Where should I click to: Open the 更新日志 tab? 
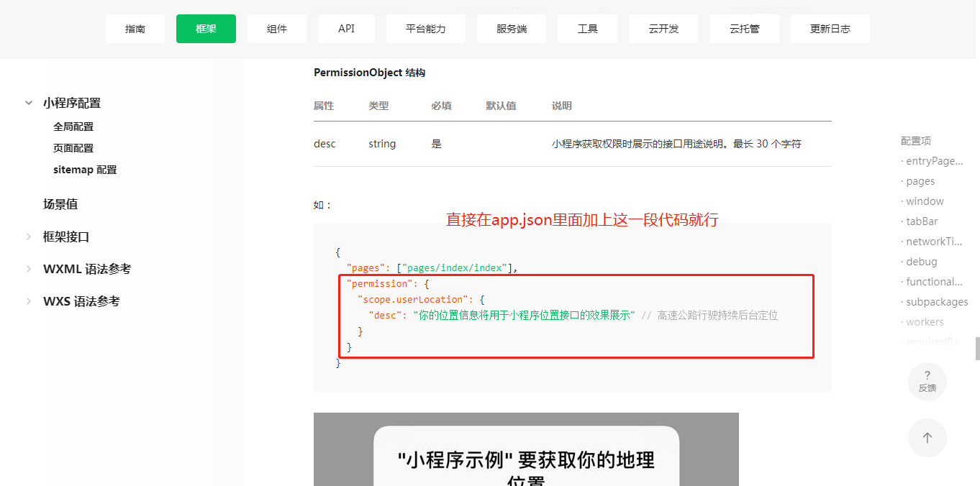830,29
